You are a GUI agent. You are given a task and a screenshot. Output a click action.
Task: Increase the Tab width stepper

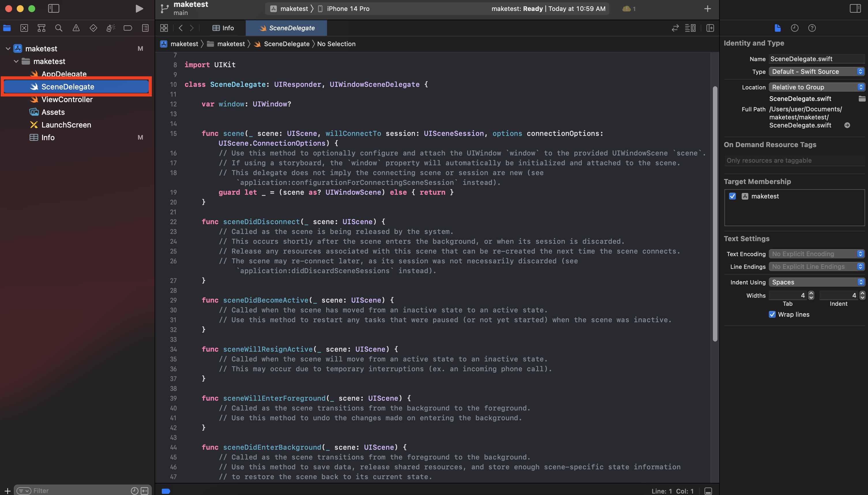[x=811, y=293]
